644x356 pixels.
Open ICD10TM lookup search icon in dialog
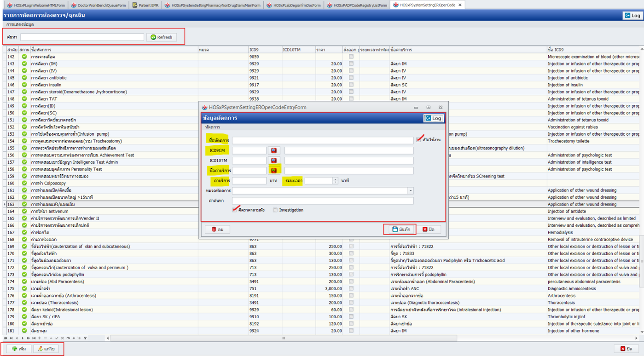pos(274,161)
